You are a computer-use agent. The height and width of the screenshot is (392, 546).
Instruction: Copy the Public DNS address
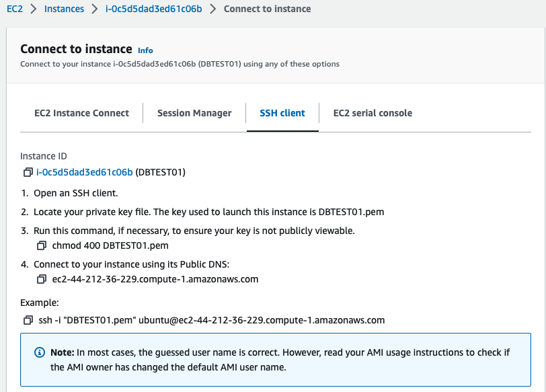(42, 279)
